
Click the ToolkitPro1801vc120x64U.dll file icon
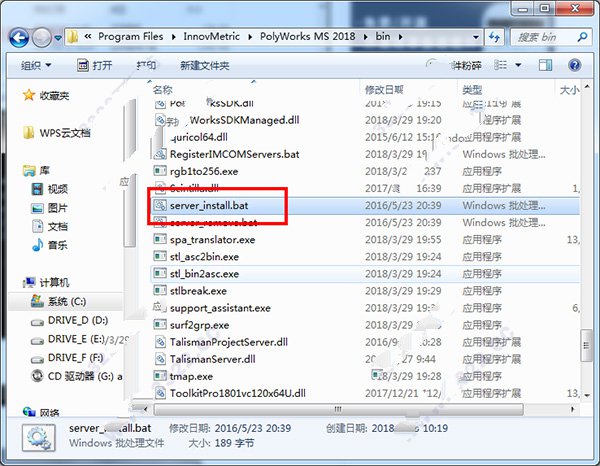(x=160, y=393)
